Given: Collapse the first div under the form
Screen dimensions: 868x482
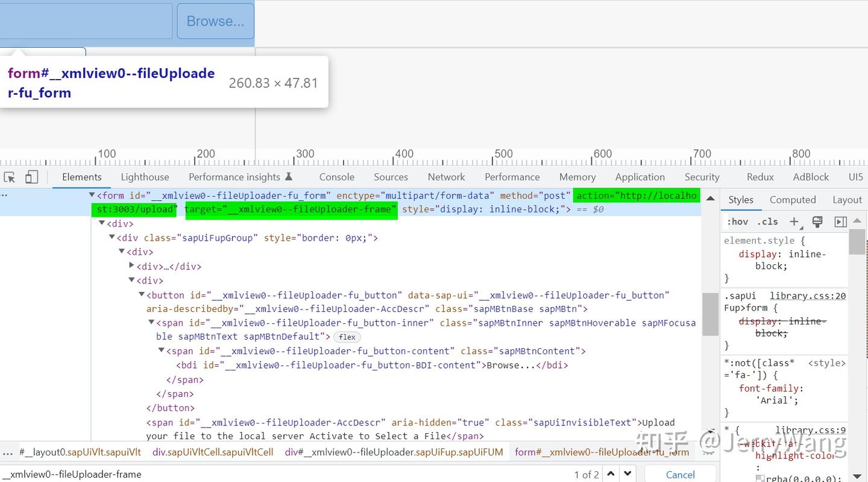Looking at the screenshot, I should [102, 223].
